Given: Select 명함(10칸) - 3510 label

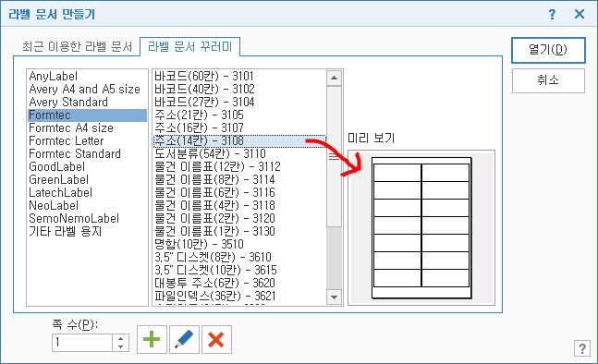Looking at the screenshot, I should (239, 245).
